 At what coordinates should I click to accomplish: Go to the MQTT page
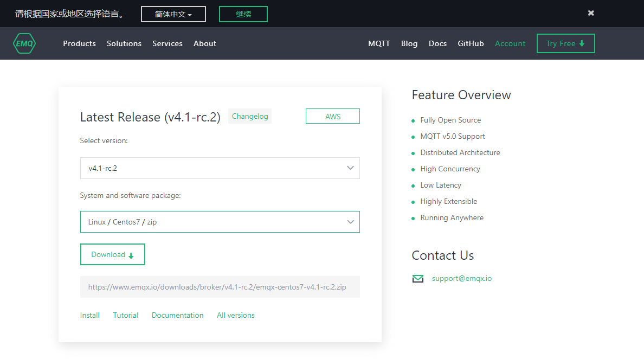click(379, 43)
